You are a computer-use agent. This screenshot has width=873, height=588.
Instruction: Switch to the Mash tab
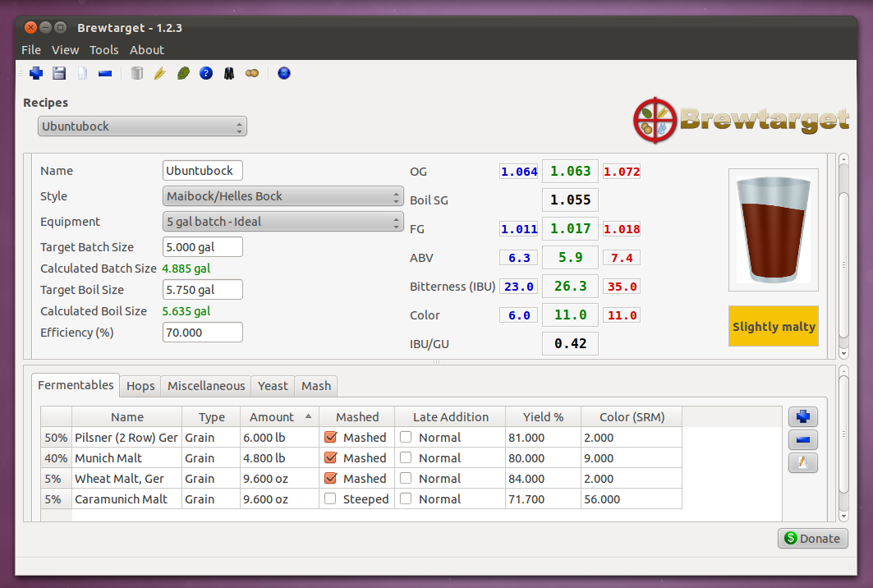316,386
